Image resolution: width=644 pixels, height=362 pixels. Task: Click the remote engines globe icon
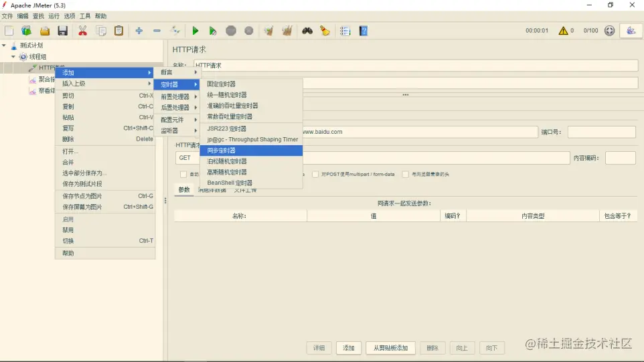point(609,31)
